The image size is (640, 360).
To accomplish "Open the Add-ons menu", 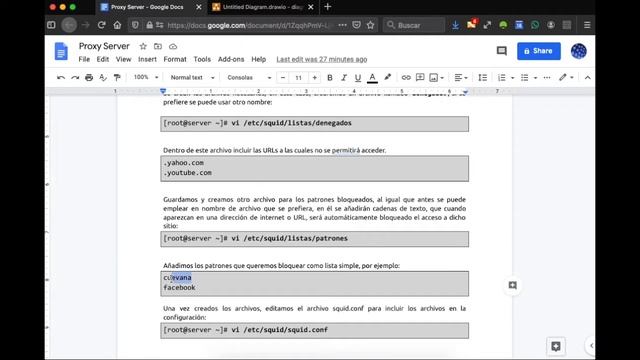I will 231,59.
